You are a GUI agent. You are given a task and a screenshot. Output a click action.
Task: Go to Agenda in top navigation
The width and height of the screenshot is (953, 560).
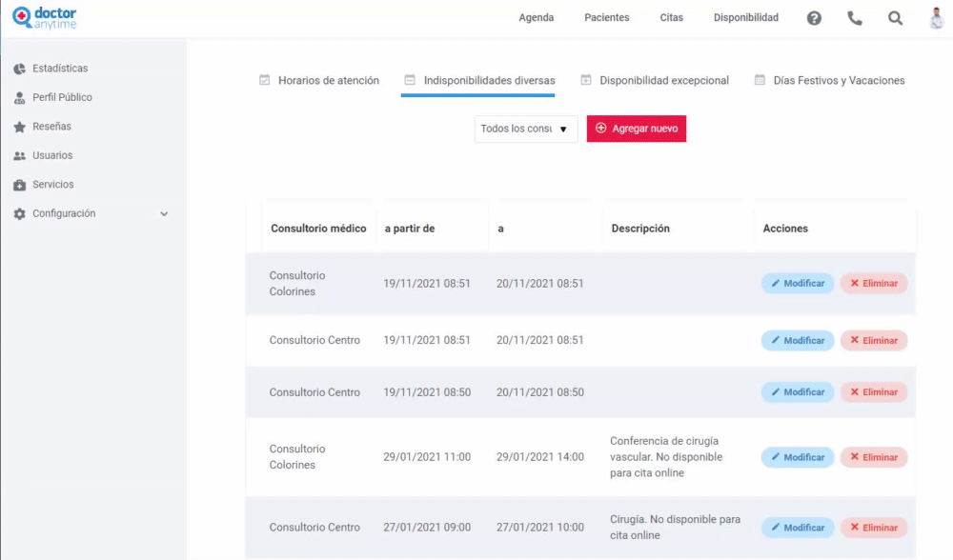coord(536,17)
